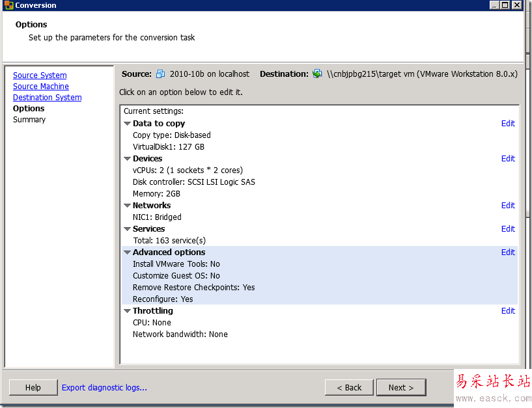Collapse the Networks section
The image size is (532, 408).
(127, 206)
